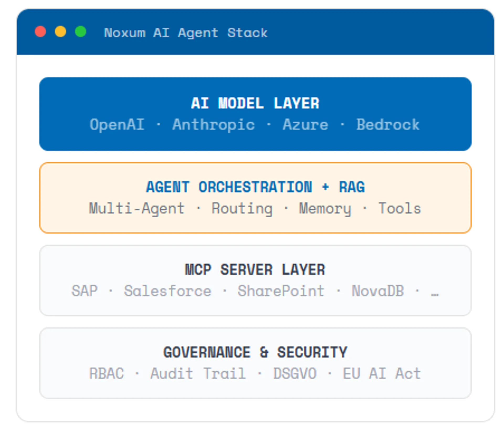The image size is (504, 430).
Task: Select the SharePoint label
Action: point(281,291)
